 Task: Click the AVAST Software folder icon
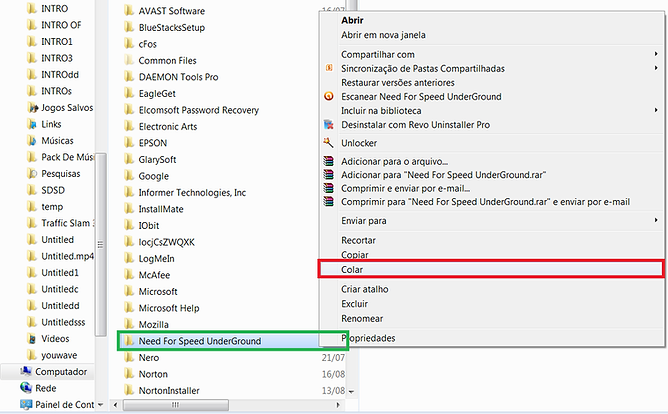pyautogui.click(x=129, y=11)
